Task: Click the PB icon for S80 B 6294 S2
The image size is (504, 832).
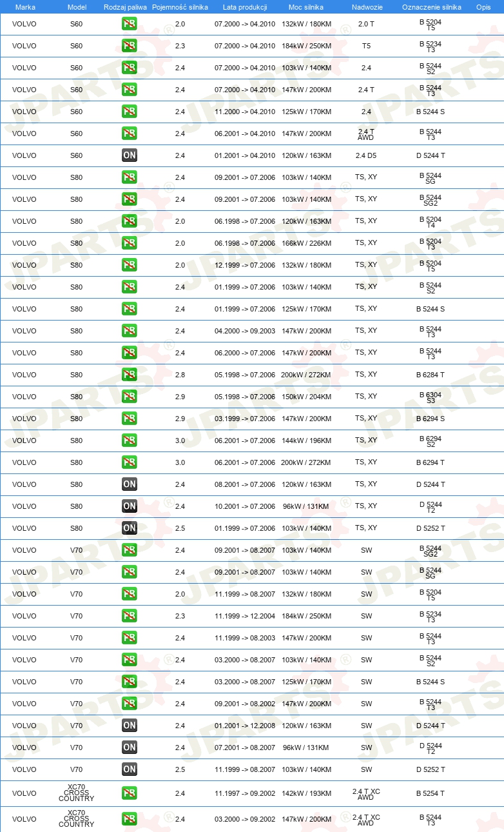Action: 129,441
